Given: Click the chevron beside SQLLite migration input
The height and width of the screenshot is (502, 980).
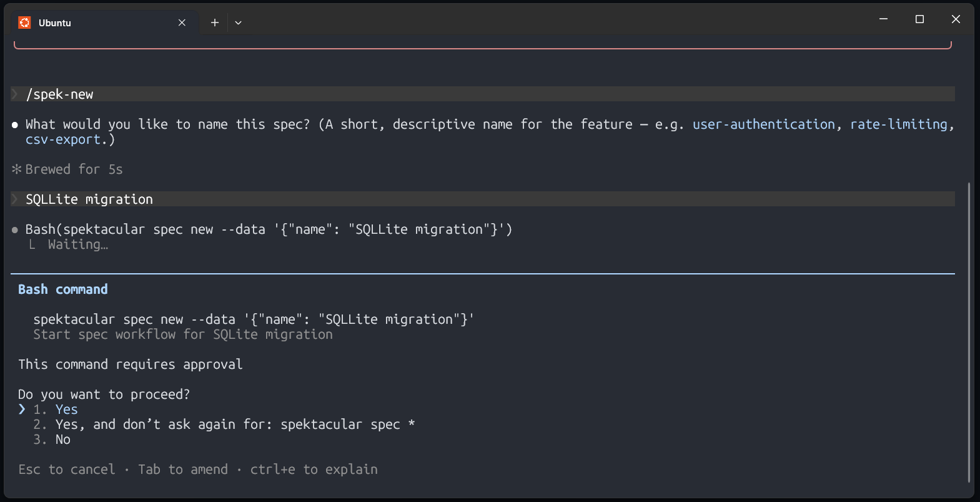Looking at the screenshot, I should click(15, 199).
